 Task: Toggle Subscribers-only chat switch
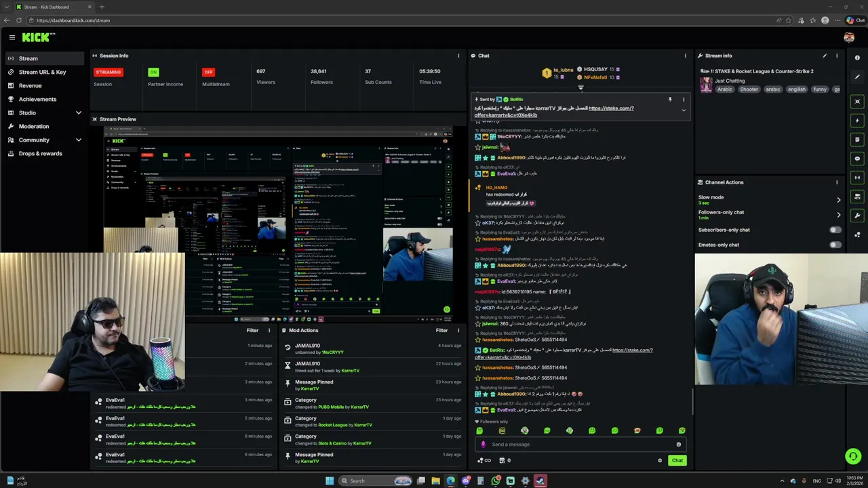coord(835,230)
